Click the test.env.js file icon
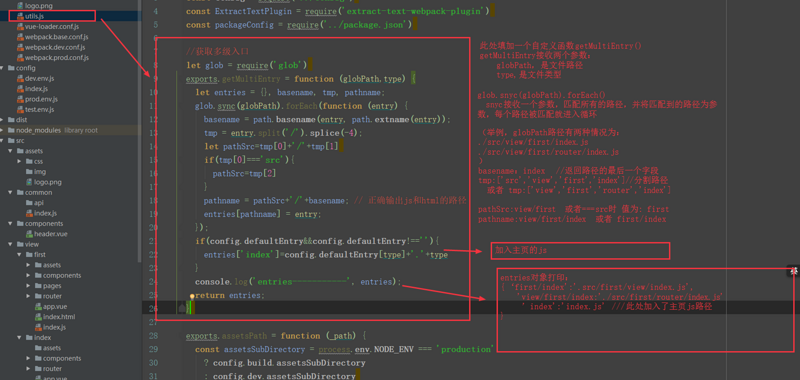 click(20, 110)
